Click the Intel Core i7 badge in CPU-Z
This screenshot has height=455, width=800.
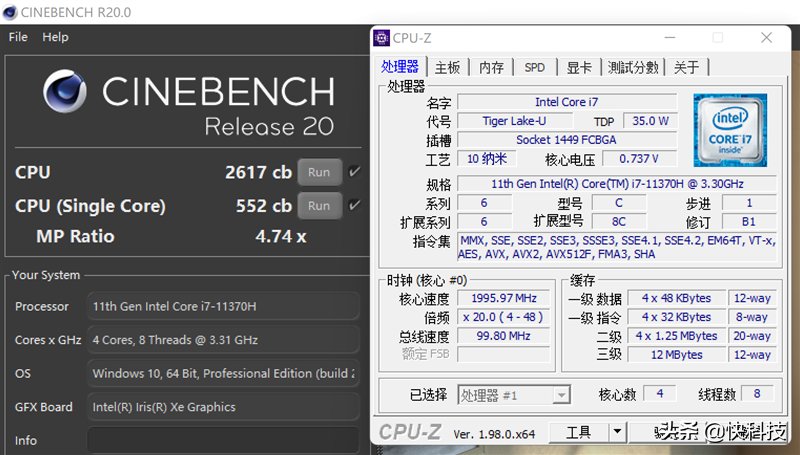click(730, 130)
